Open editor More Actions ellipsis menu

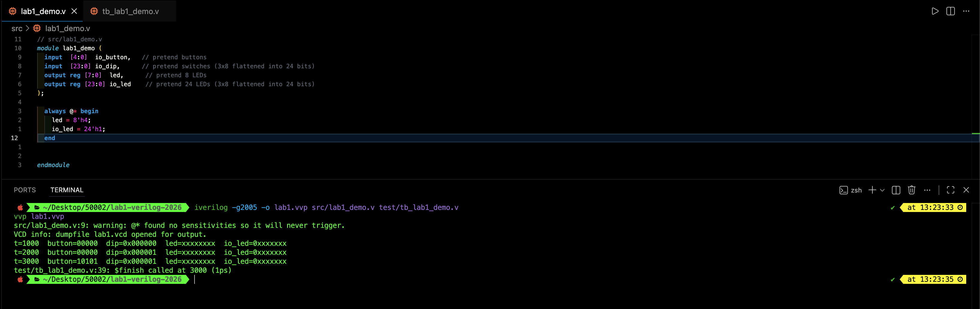[966, 11]
